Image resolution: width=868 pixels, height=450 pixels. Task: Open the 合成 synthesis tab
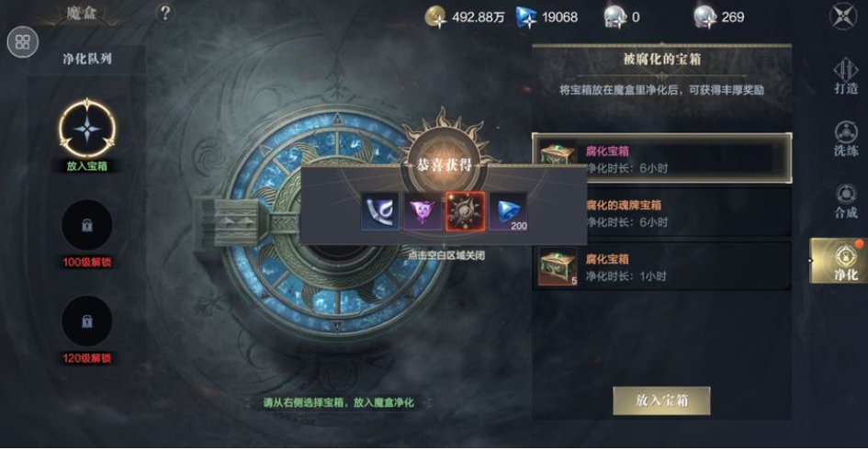845,201
